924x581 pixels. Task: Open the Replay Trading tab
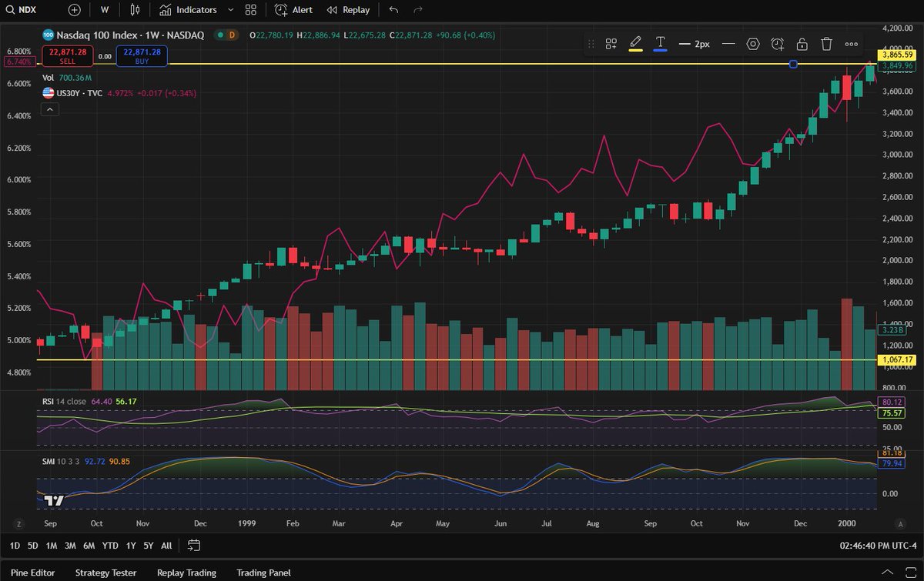tap(186, 573)
